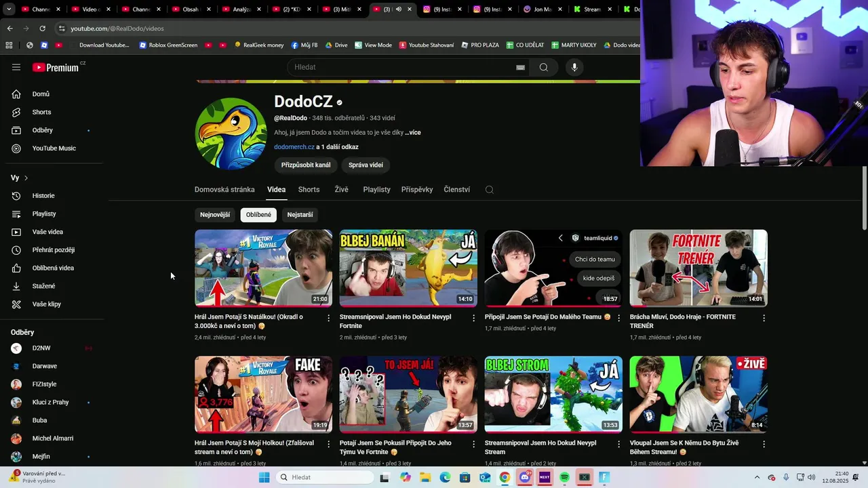Go back in browser toolbar
This screenshot has height=488, width=868.
(x=9, y=28)
